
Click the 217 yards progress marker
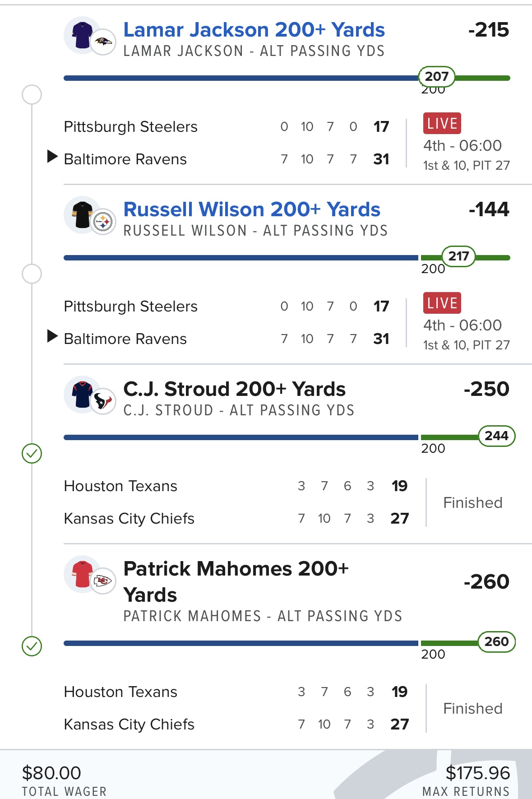[458, 256]
